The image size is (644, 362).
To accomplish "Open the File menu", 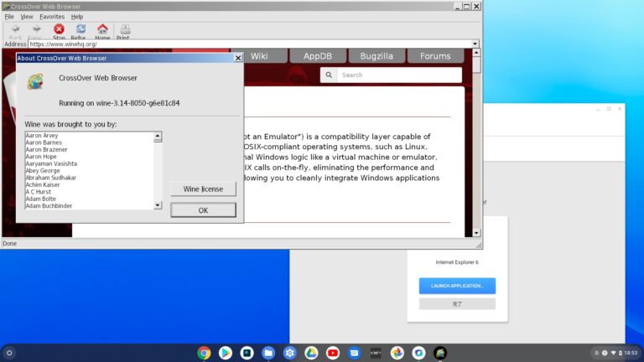I will coord(9,17).
